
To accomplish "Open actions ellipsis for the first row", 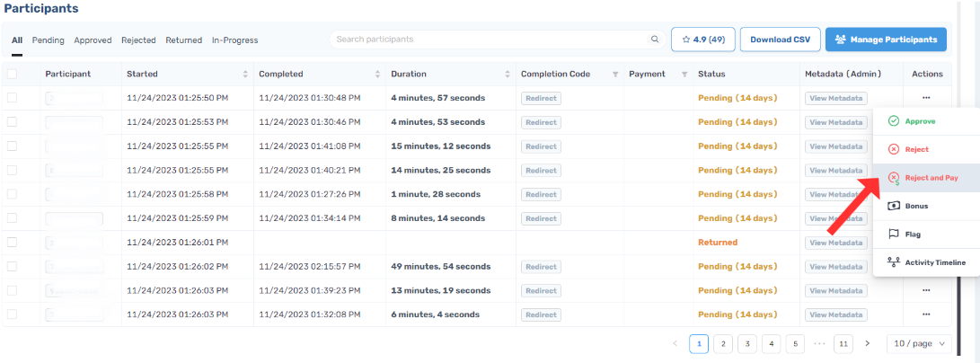I will [926, 97].
